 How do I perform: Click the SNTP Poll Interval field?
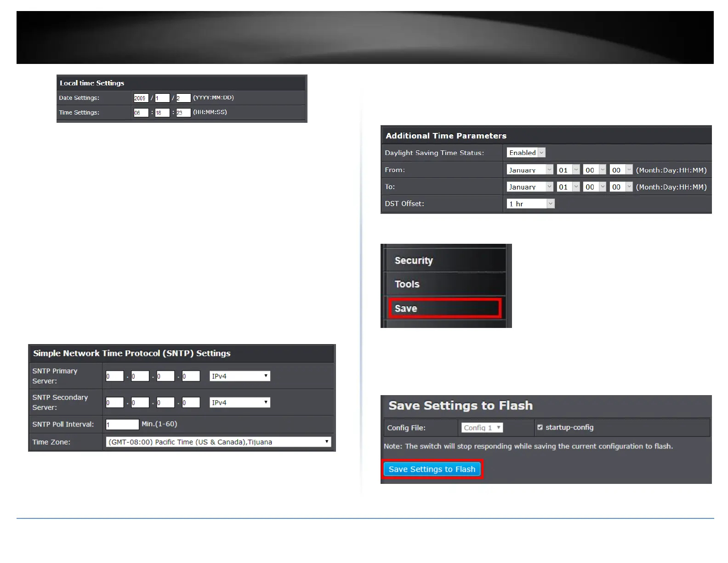[122, 425]
